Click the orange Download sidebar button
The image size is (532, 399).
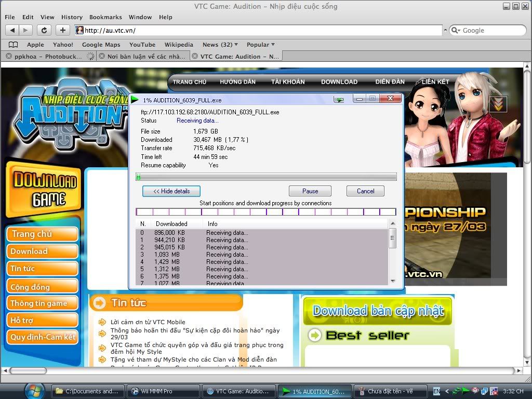click(43, 251)
